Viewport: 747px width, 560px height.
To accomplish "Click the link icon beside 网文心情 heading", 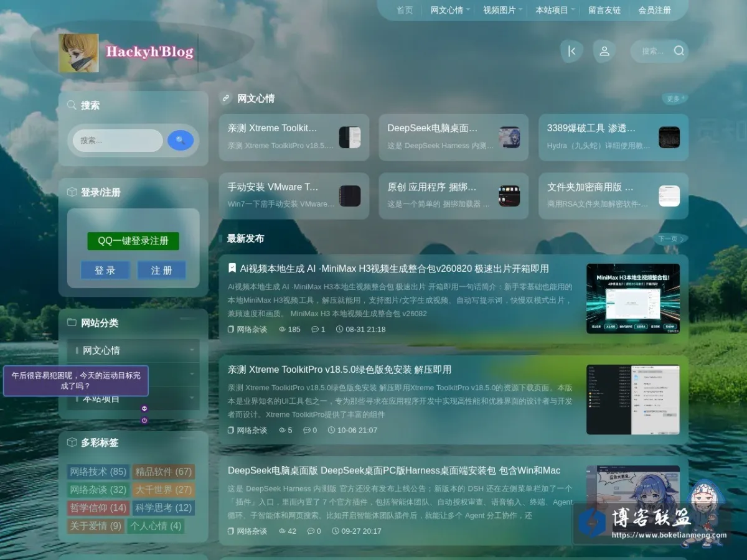I will pyautogui.click(x=225, y=98).
